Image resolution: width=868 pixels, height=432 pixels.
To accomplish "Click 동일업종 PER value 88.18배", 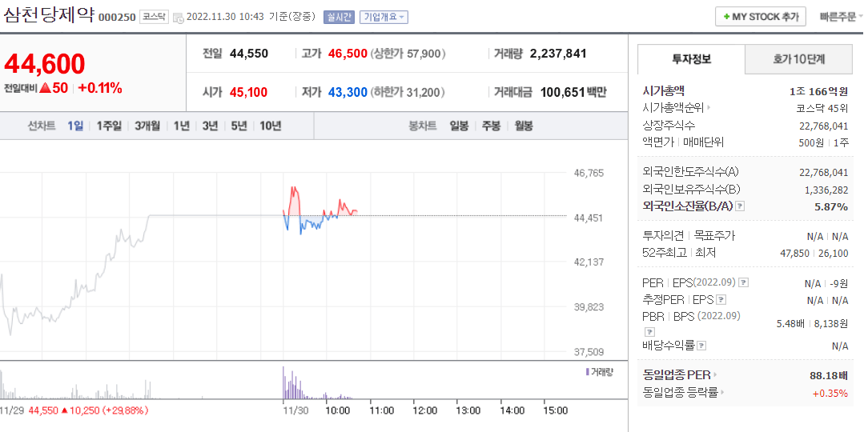I will pos(829,376).
